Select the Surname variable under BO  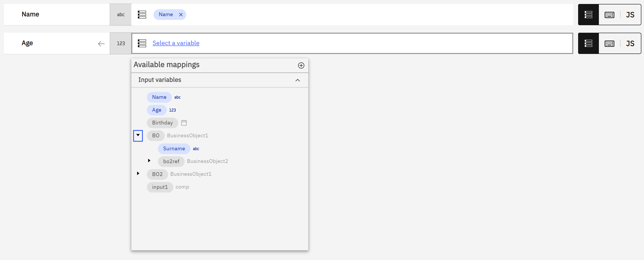[174, 149]
